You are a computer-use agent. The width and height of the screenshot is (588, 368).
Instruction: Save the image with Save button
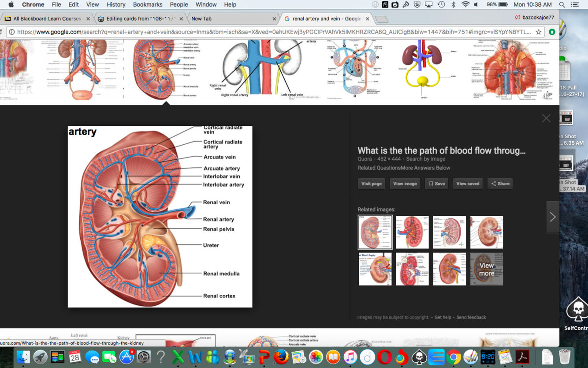click(437, 184)
